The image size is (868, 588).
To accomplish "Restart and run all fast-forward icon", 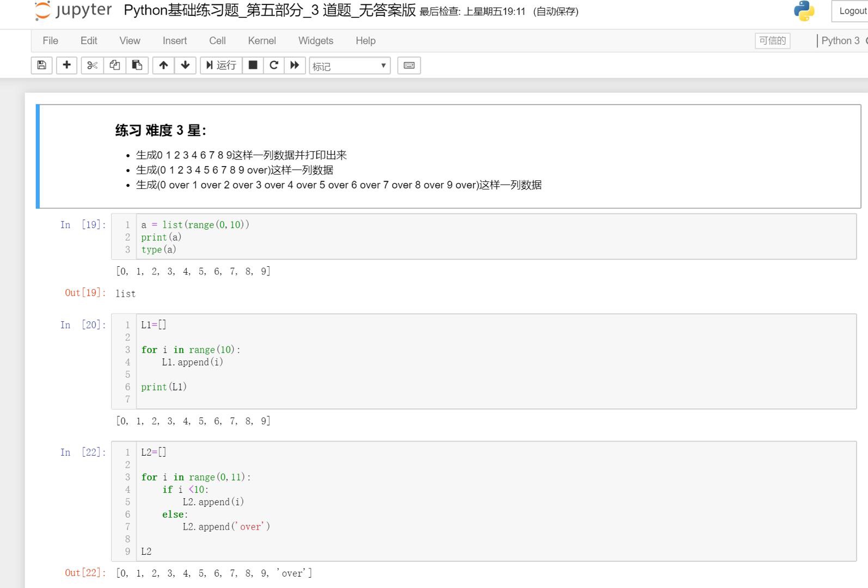I will click(295, 65).
